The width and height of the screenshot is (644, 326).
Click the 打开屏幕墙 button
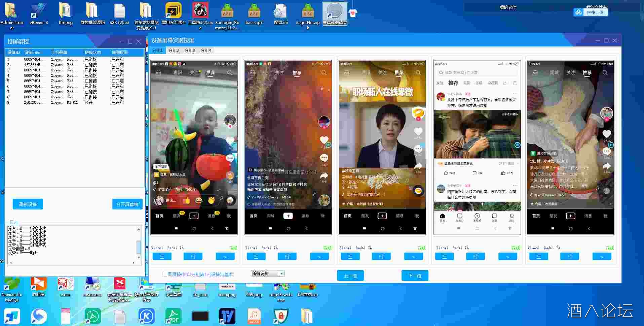point(127,204)
